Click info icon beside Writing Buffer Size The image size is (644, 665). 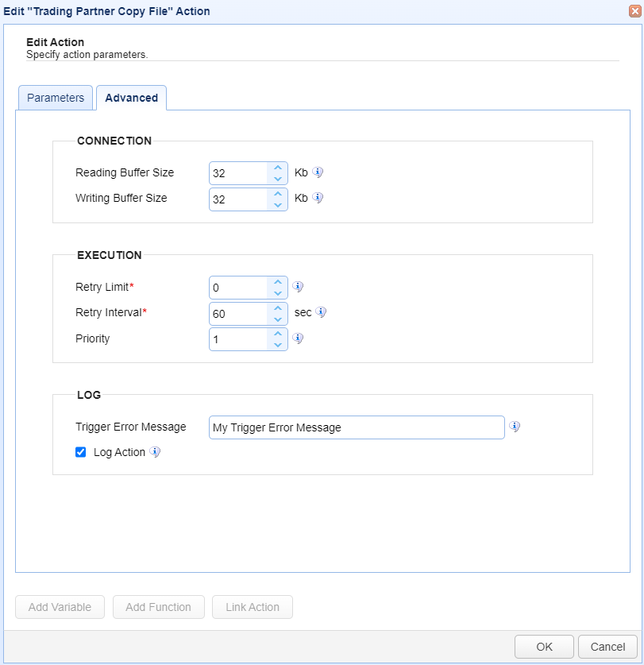tap(318, 198)
